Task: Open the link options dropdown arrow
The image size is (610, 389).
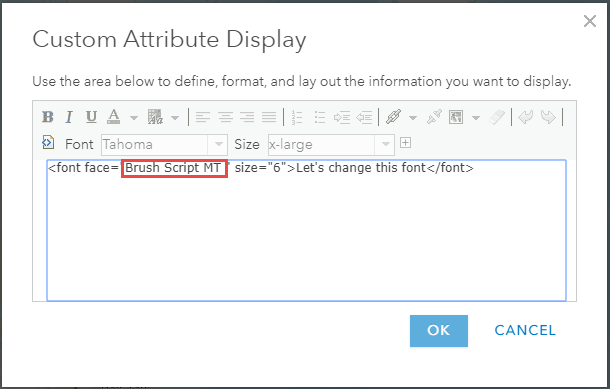Action: pyautogui.click(x=413, y=117)
